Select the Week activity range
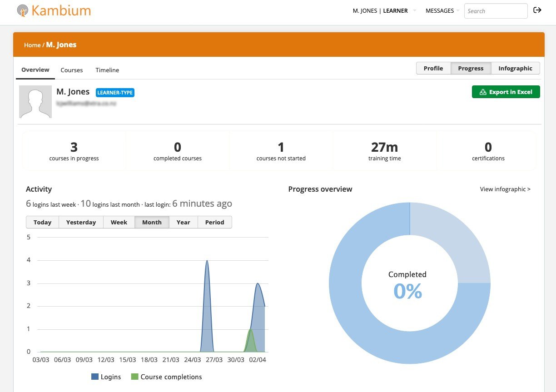 (x=119, y=222)
